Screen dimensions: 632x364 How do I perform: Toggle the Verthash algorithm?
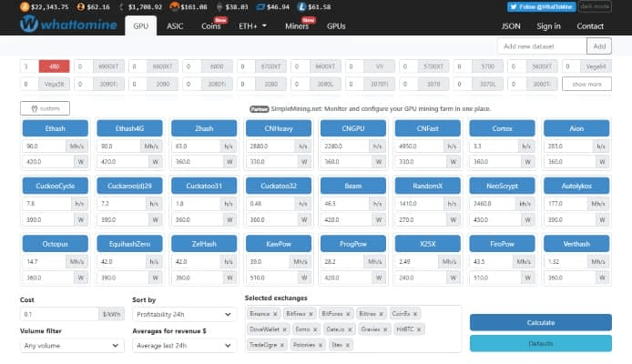[576, 244]
